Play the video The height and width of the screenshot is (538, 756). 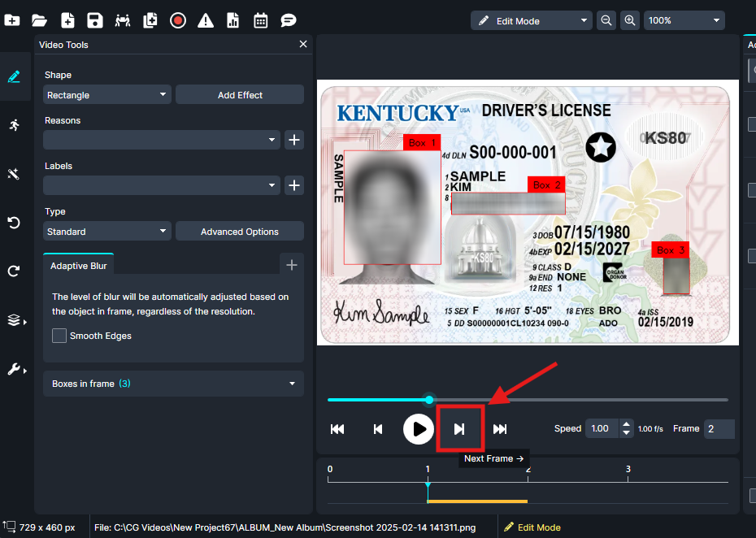419,428
